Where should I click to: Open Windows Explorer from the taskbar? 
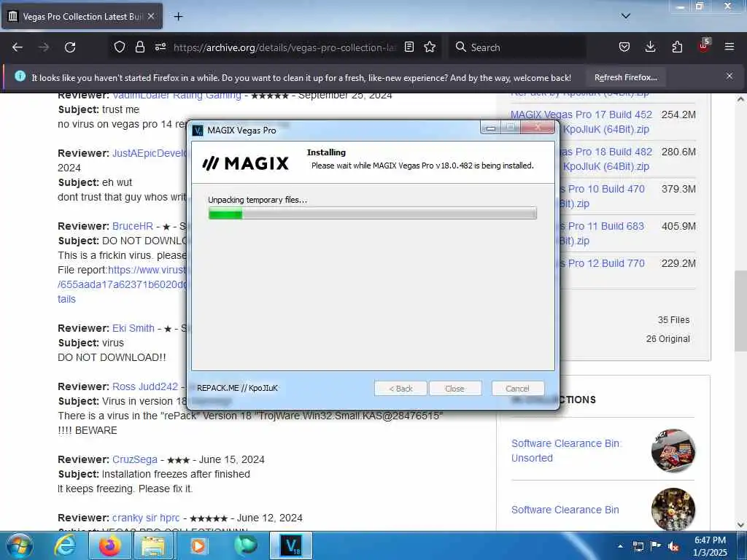point(153,545)
